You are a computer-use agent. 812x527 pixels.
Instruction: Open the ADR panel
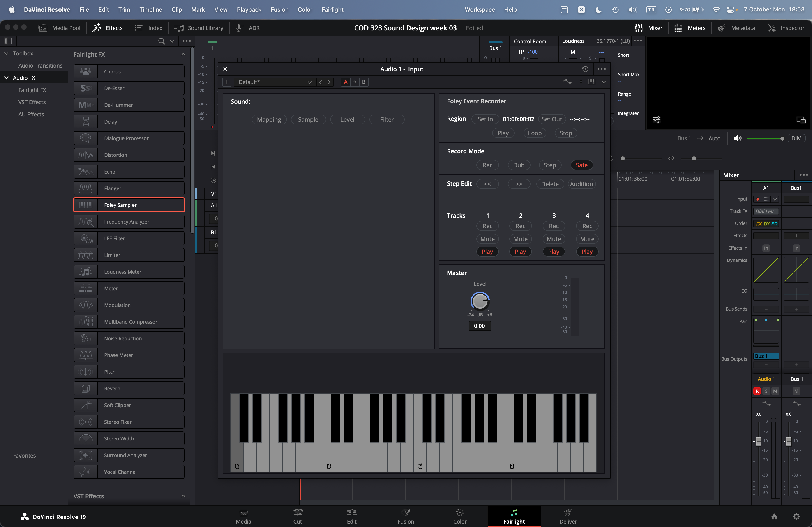(248, 28)
